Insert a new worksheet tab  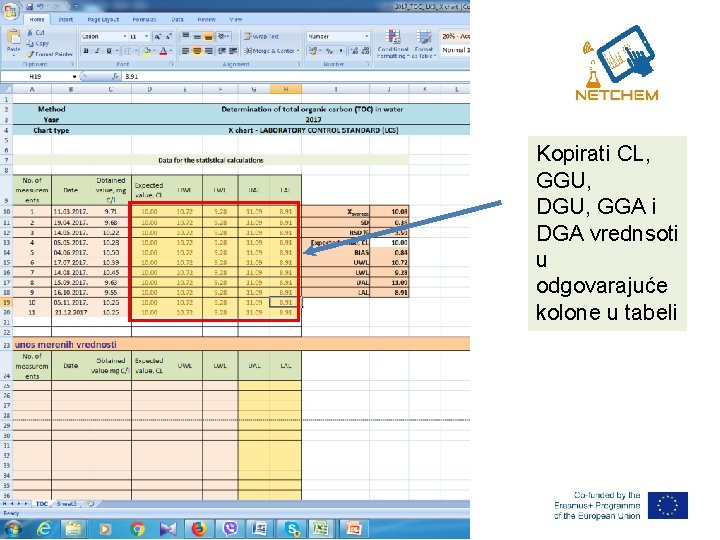point(90,504)
